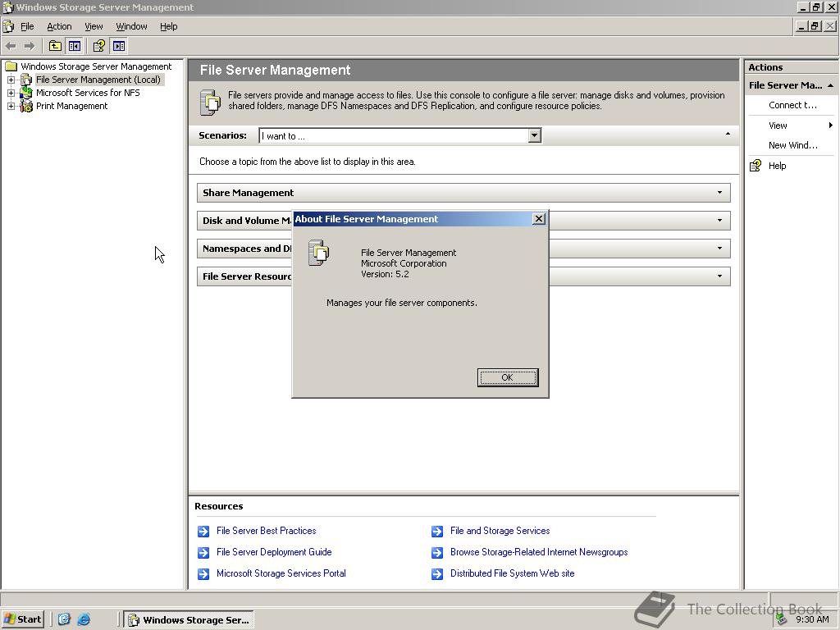The height and width of the screenshot is (630, 840).
Task: Click Connect t... action in Actions pane
Action: coord(792,105)
